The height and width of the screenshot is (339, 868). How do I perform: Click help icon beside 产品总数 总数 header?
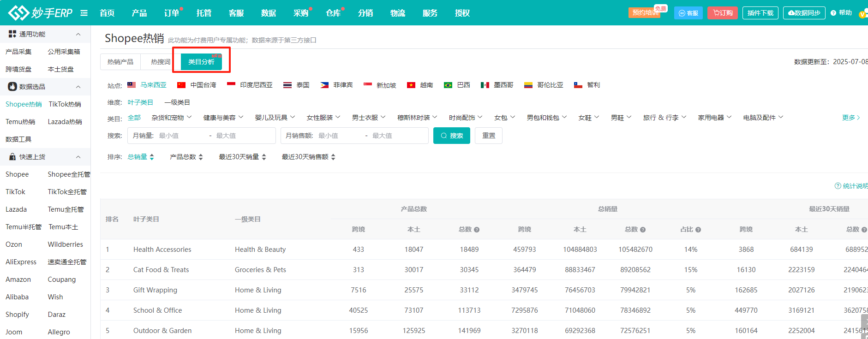[x=477, y=230]
